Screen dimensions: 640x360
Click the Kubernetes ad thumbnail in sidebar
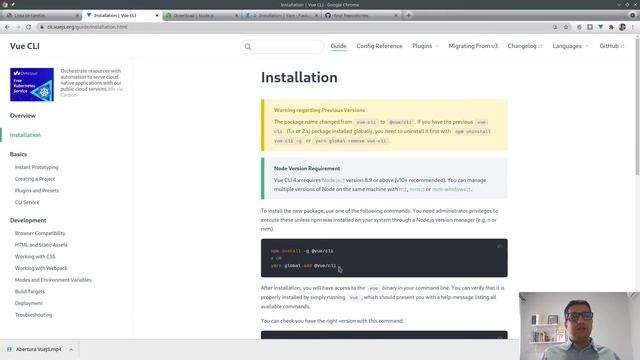(32, 84)
